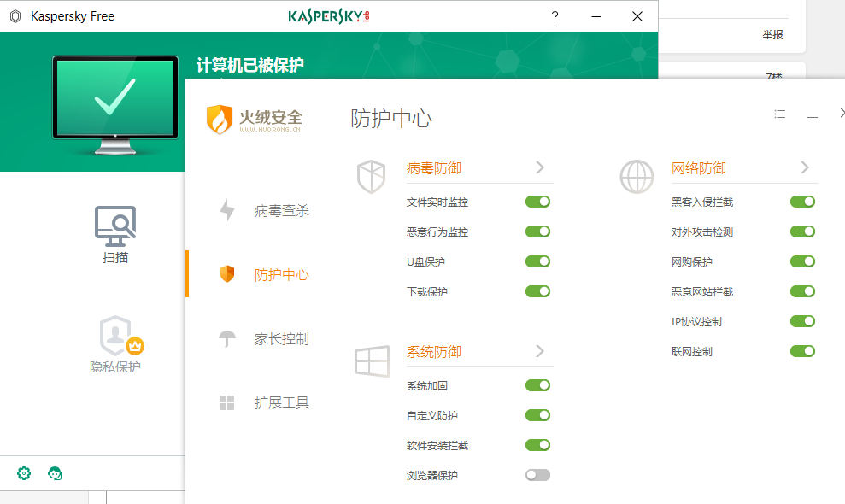
Task: Open the 扩展工具 sidebar item
Action: (281, 403)
